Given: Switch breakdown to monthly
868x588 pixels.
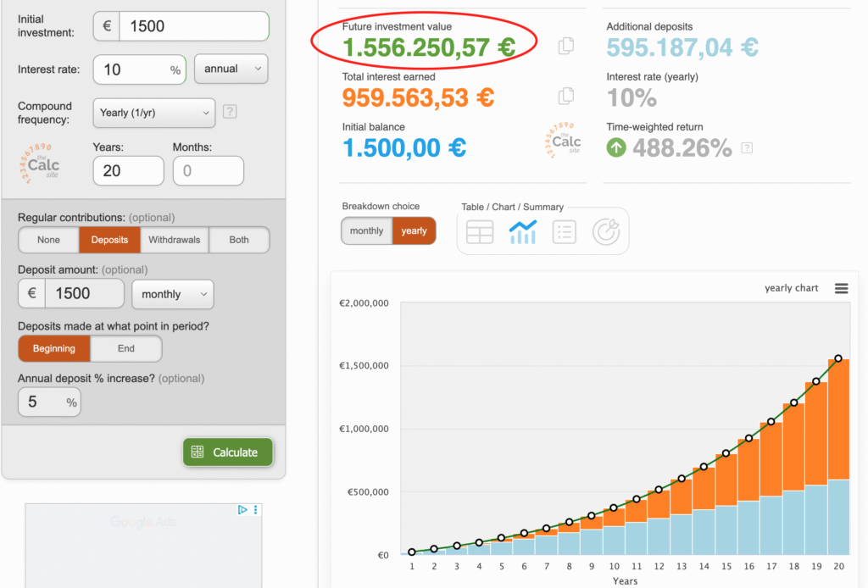Looking at the screenshot, I should click(x=366, y=231).
